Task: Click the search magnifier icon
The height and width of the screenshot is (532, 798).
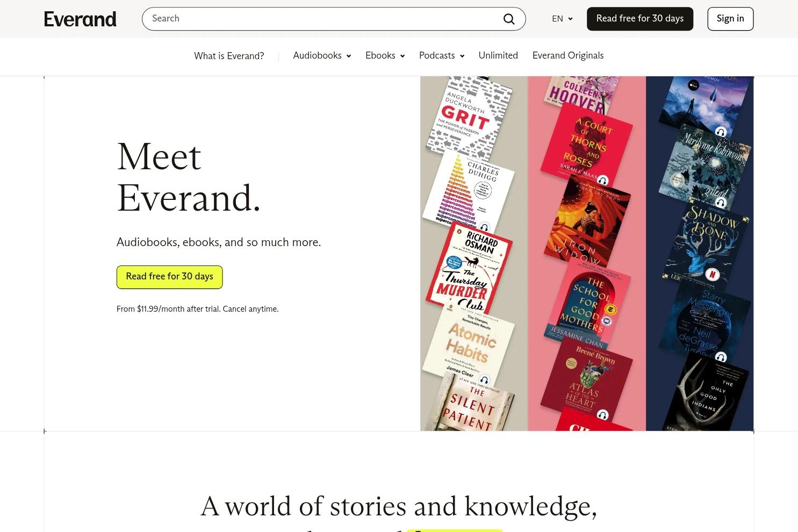Action: [x=509, y=19]
